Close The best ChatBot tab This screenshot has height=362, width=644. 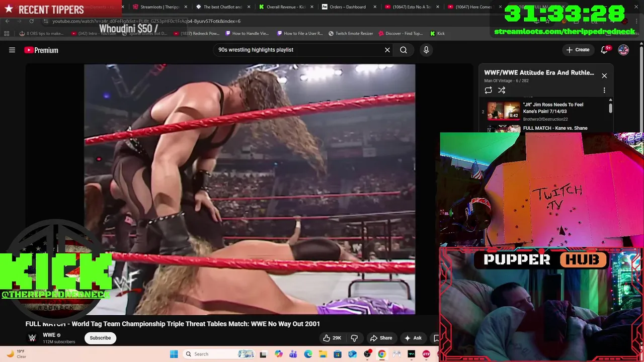tap(249, 7)
